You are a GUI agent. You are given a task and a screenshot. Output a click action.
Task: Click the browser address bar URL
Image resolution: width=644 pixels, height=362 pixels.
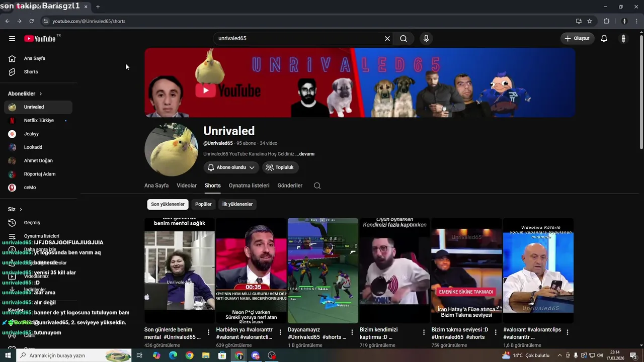coord(89,21)
